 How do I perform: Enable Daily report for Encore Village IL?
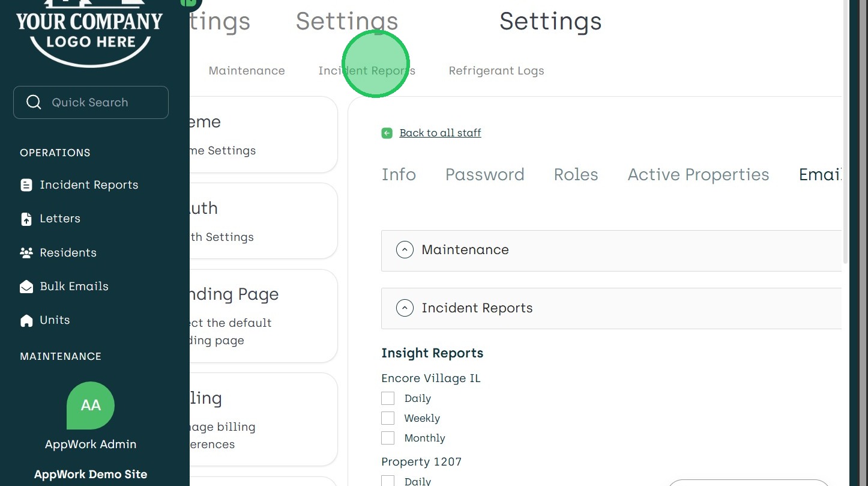[388, 398]
